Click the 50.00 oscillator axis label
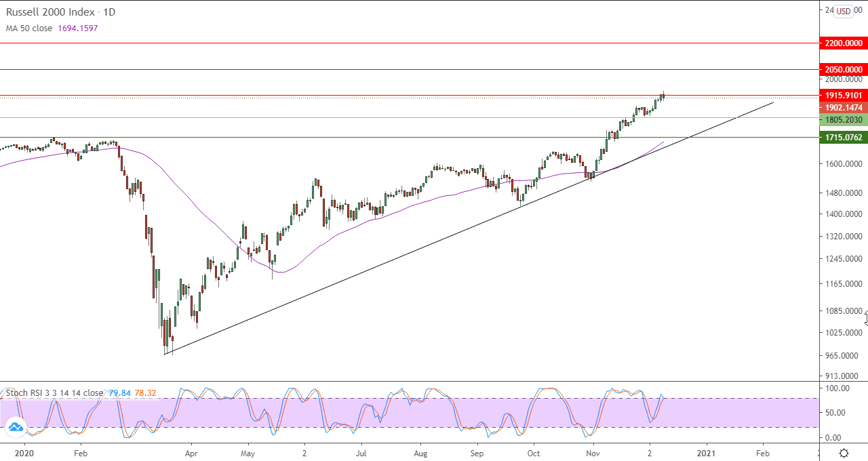Image resolution: width=868 pixels, height=461 pixels. pos(836,412)
